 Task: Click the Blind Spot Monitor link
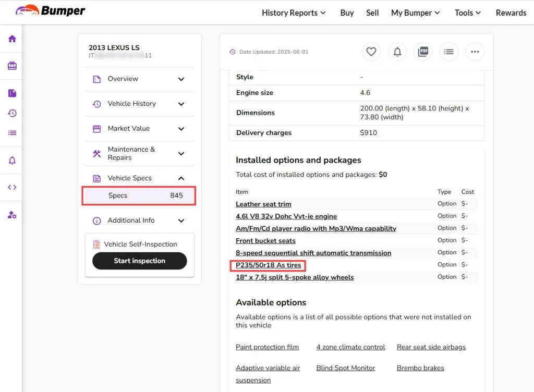pyautogui.click(x=346, y=368)
